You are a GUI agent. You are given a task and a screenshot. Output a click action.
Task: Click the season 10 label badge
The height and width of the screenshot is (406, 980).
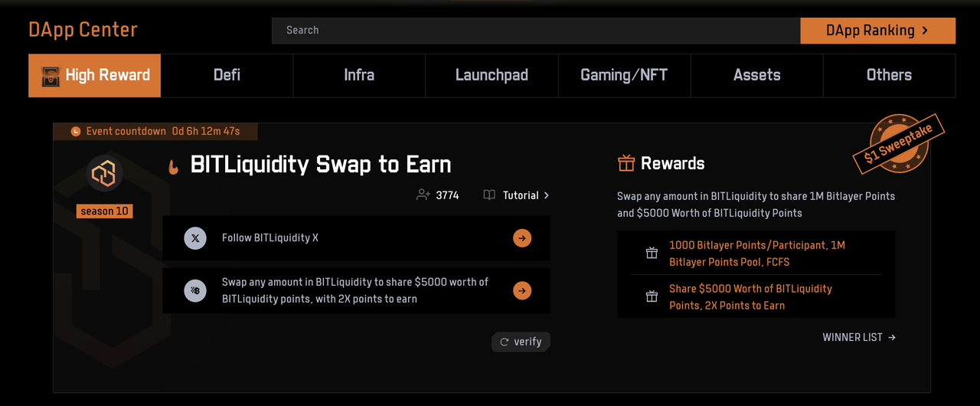pos(105,211)
